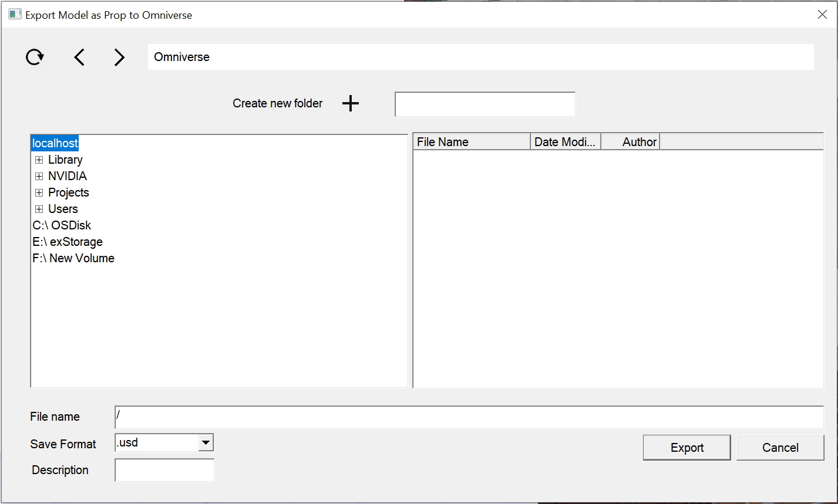Click the Create new folder label
This screenshot has height=504, width=838.
[278, 103]
